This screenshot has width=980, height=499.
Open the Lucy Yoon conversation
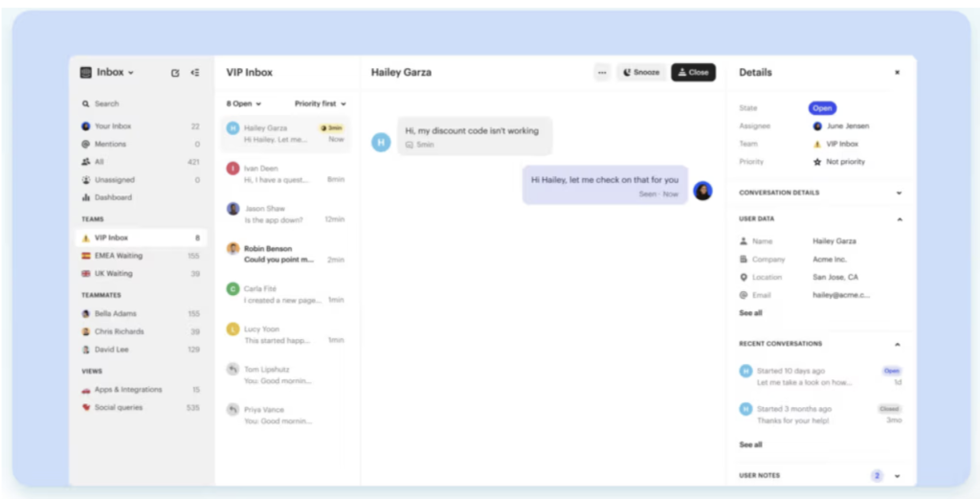click(285, 334)
